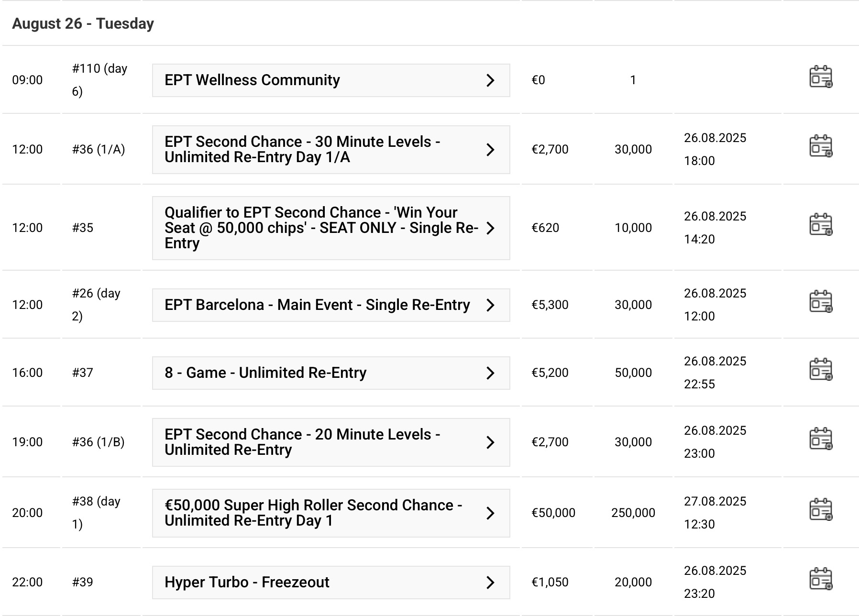Expand chevron on EPT Barcelona Main Event

point(490,305)
